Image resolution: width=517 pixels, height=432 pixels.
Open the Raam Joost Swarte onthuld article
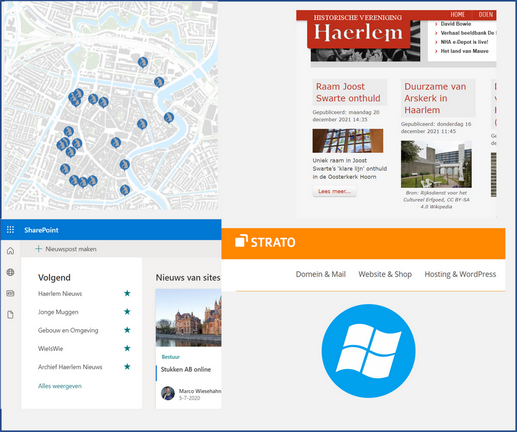348,92
